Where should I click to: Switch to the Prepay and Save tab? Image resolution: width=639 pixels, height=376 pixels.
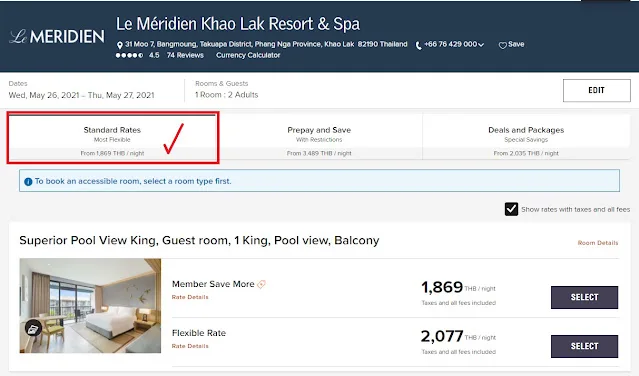(x=319, y=137)
